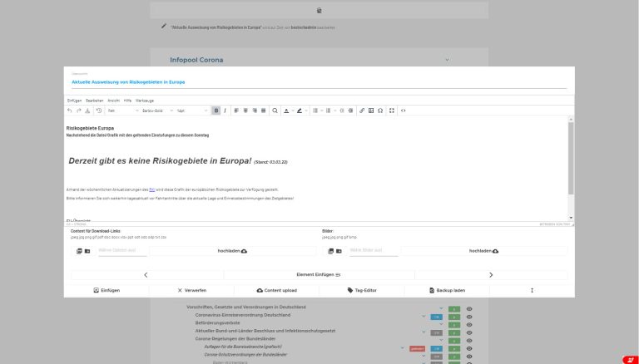This screenshot has width=639, height=364.
Task: Toggle visibility of Vorschriften, Gesetze und Verordnungen
Action: pyautogui.click(x=469, y=308)
